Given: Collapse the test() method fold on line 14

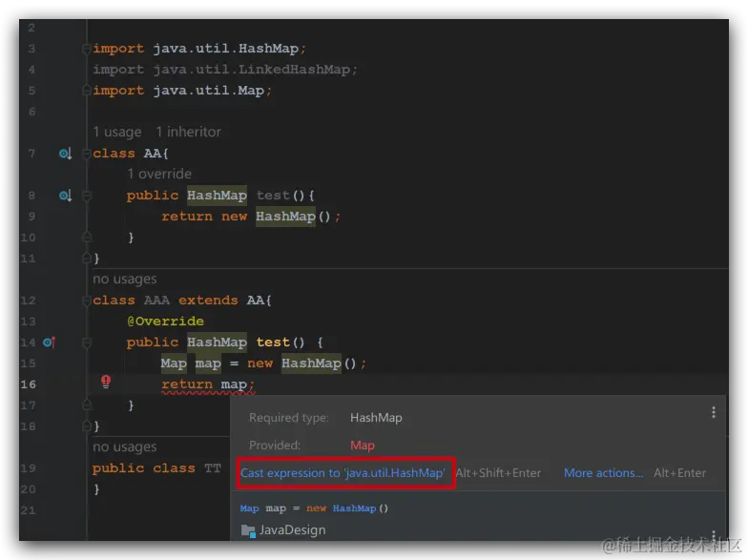Looking at the screenshot, I should tap(87, 342).
